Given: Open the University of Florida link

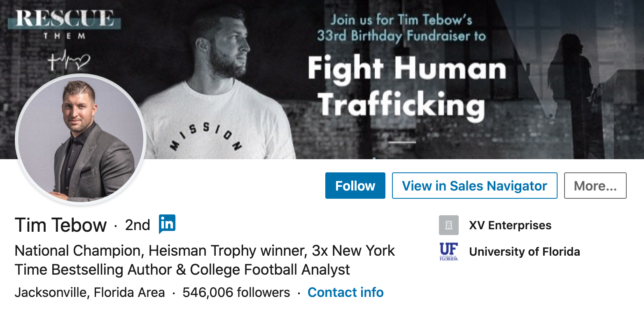Looking at the screenshot, I should 524,252.
